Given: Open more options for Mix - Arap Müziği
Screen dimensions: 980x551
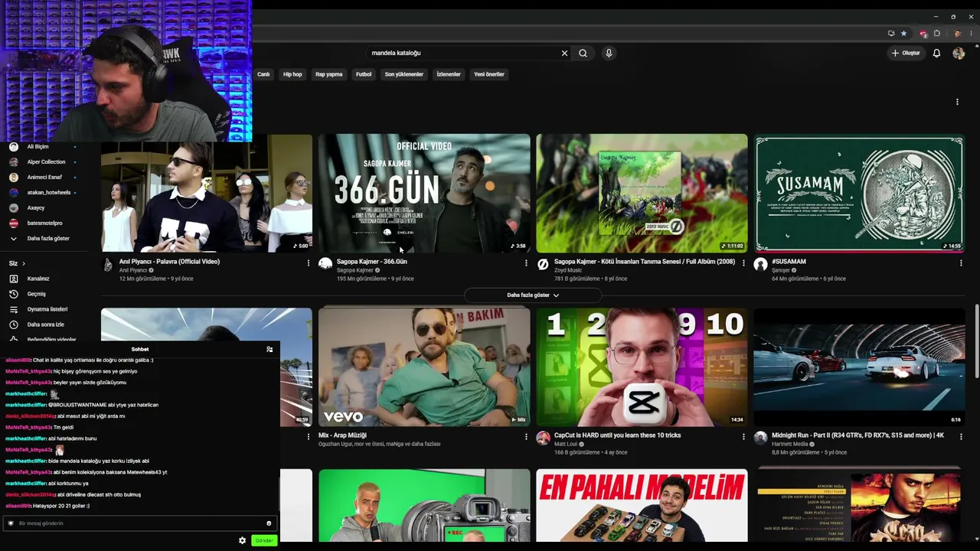Looking at the screenshot, I should (526, 436).
